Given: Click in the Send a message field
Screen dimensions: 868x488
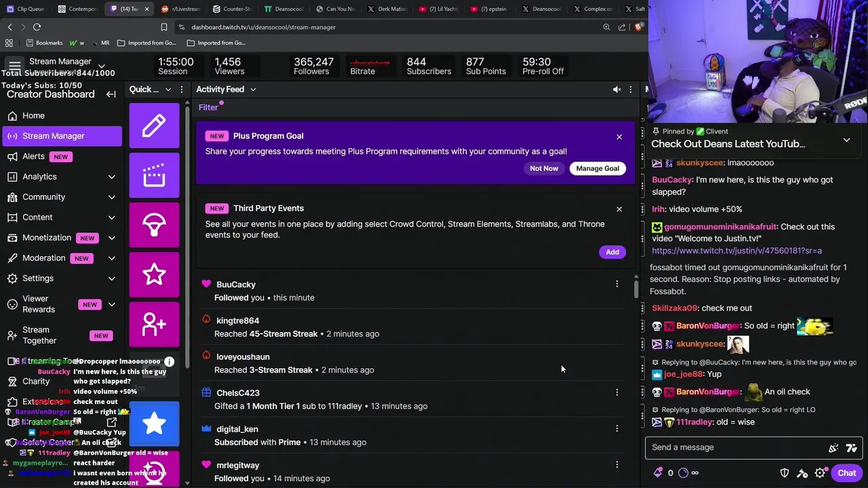Looking at the screenshot, I should click(x=736, y=447).
